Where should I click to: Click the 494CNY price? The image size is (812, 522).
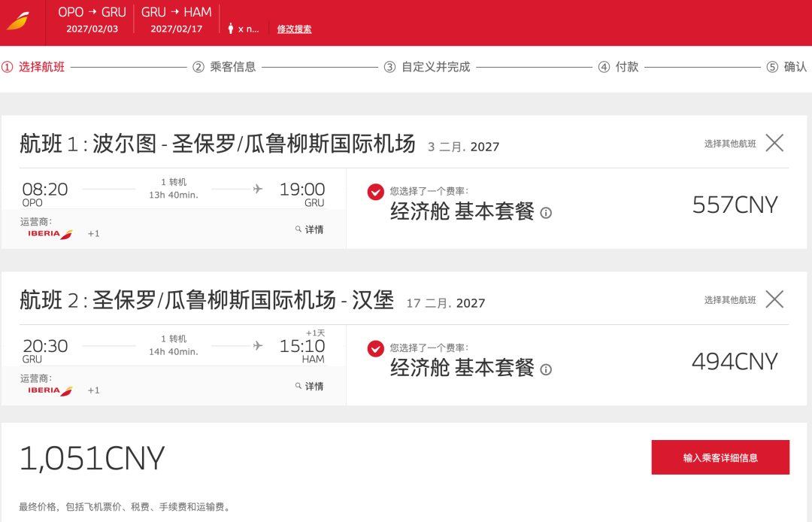pyautogui.click(x=735, y=362)
